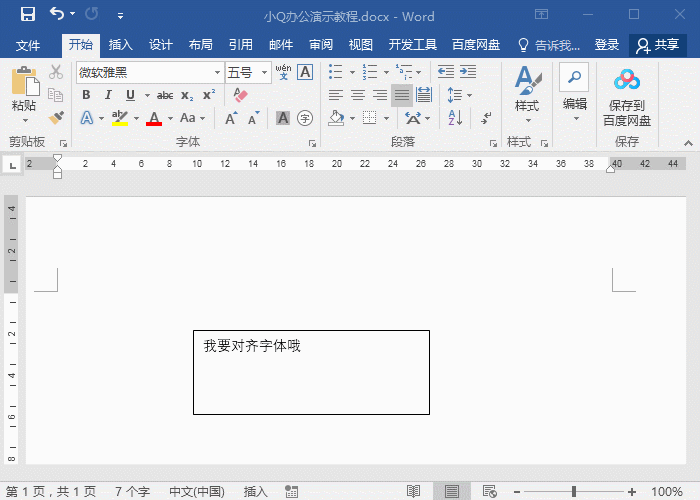Open the font name combo box 微软雅黑
The width and height of the screenshot is (700, 500).
pos(150,72)
